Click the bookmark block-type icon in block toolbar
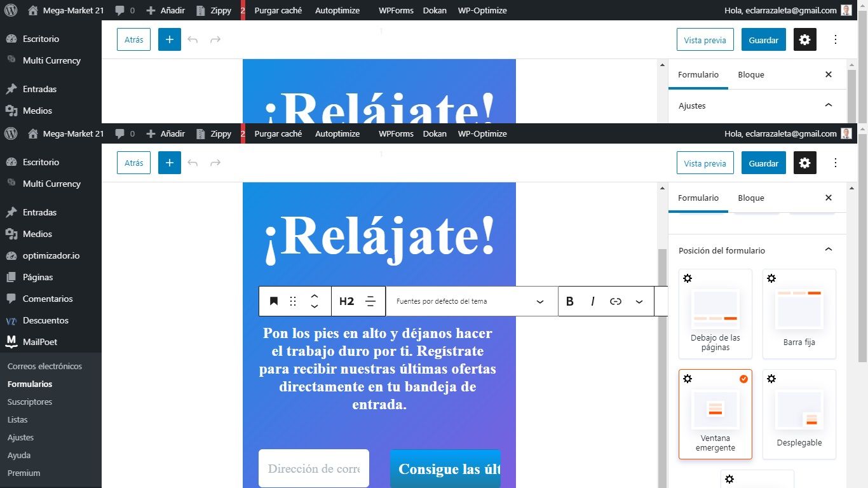868x488 pixels. 274,301
